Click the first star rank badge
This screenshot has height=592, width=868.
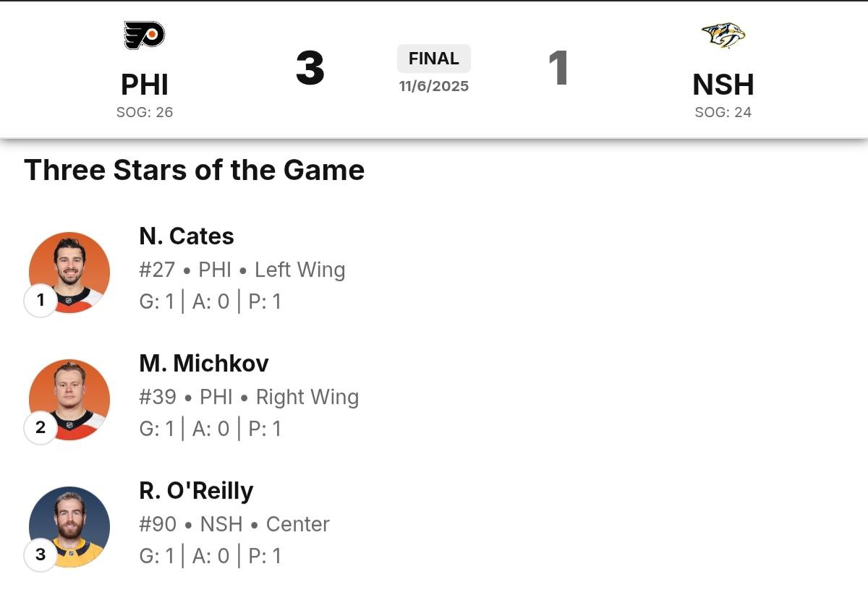pos(41,300)
